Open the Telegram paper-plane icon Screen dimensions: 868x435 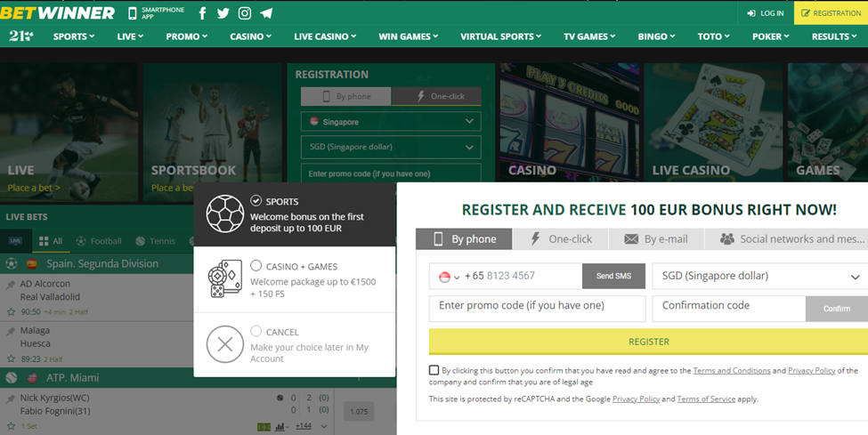pyautogui.click(x=266, y=13)
